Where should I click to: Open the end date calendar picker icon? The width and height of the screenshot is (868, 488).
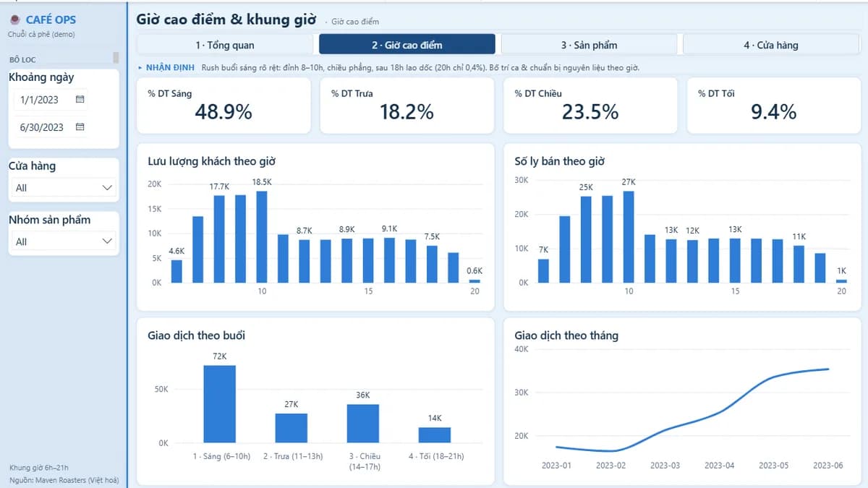(80, 127)
